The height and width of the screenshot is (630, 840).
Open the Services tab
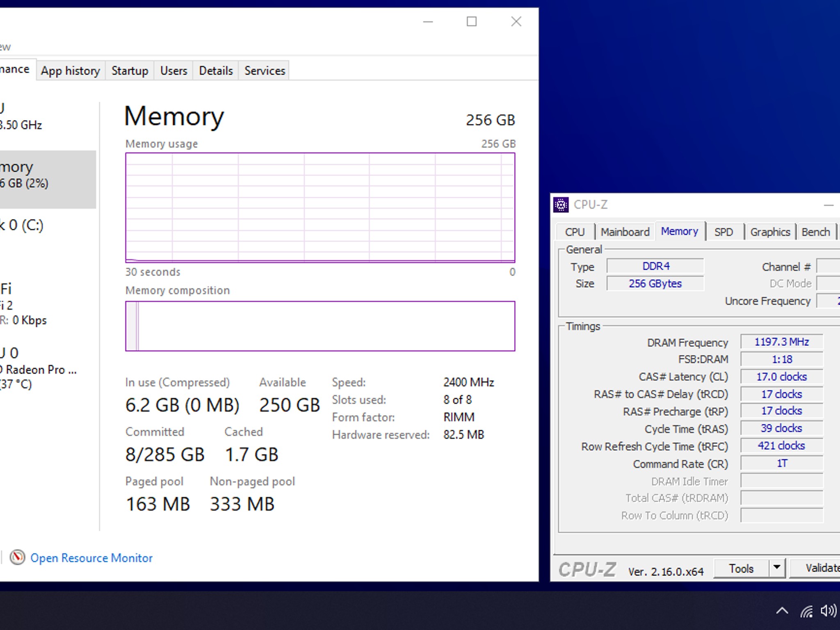coord(265,71)
